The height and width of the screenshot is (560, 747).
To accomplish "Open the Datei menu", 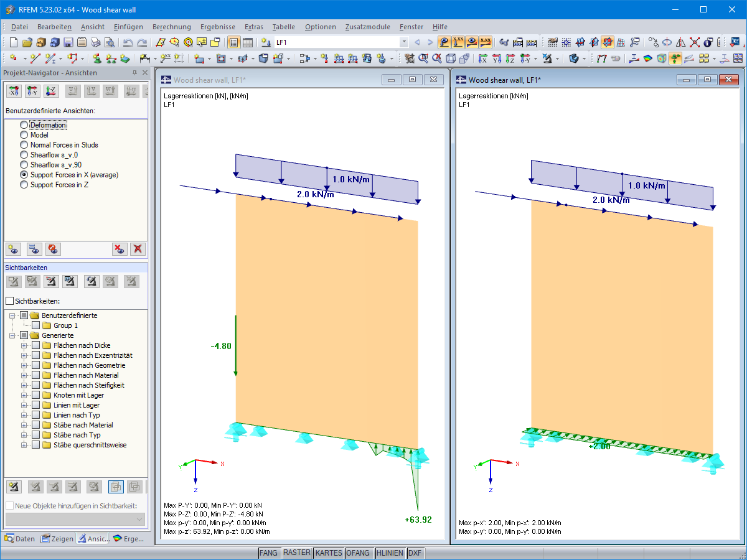I will [x=19, y=27].
